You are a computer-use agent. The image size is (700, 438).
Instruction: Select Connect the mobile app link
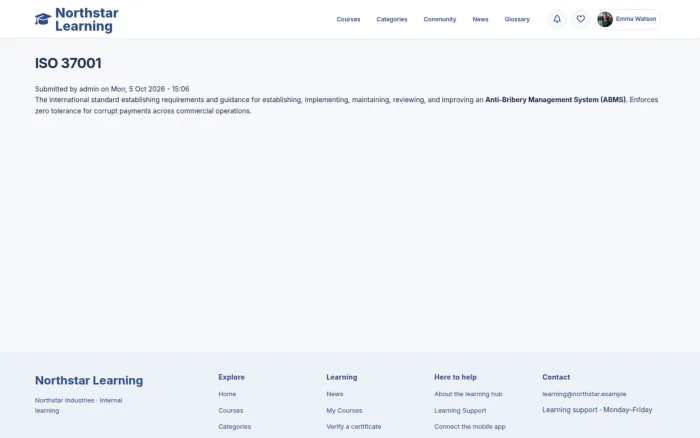[x=470, y=426]
